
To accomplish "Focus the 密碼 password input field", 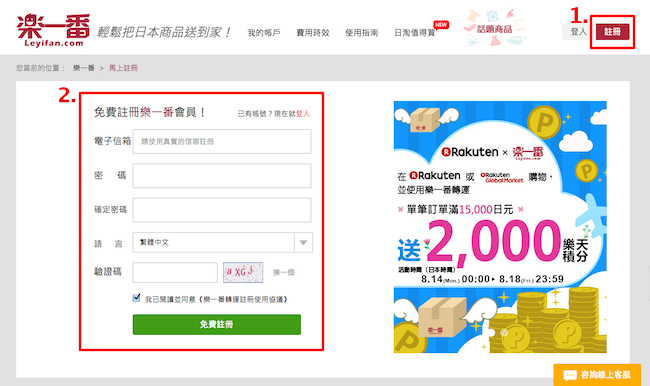I will click(x=222, y=175).
